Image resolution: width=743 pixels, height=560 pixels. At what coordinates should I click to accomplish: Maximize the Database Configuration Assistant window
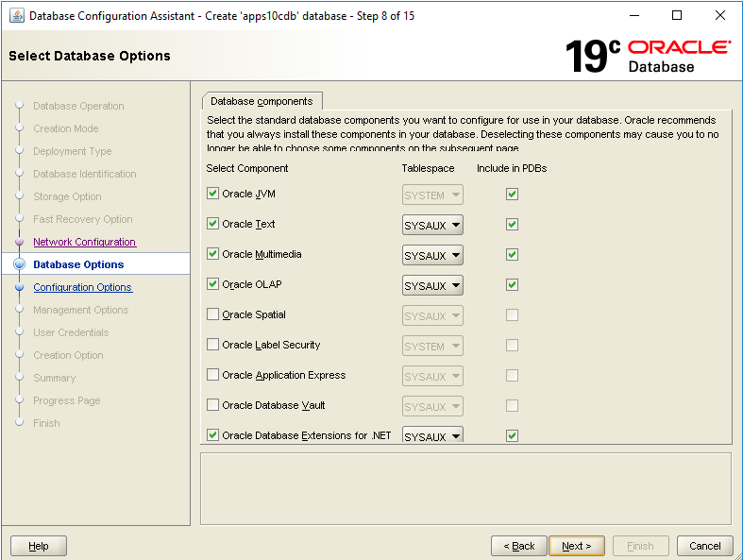pos(677,16)
